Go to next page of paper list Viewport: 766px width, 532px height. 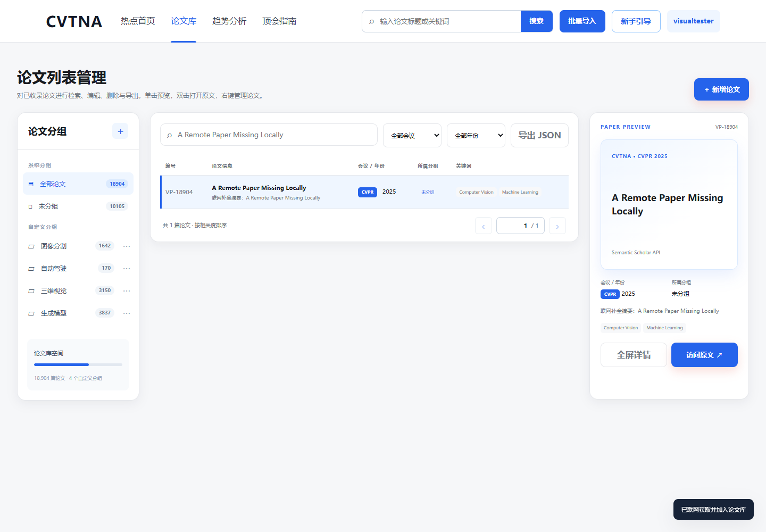[x=557, y=226]
